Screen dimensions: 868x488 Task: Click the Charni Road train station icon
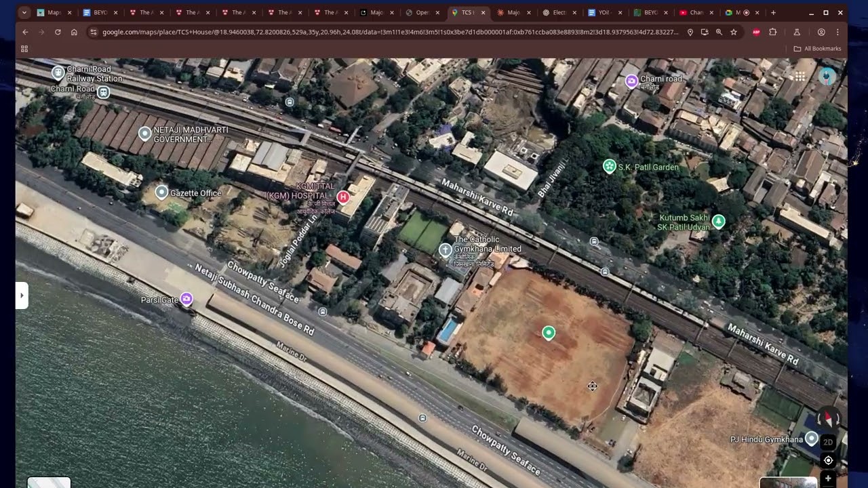tap(103, 92)
